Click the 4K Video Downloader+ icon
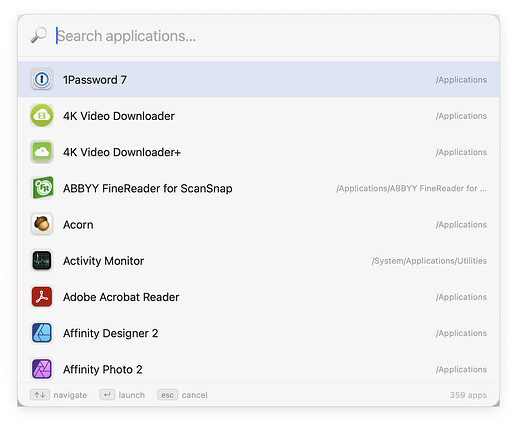Screen dimensions: 517x426 pos(42,152)
